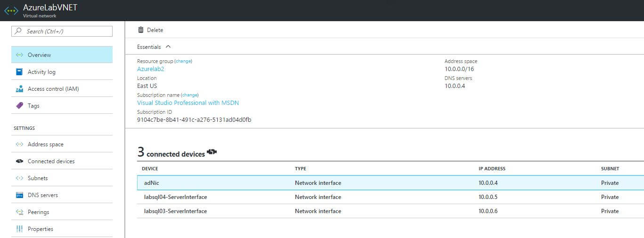
Task: Open Address space settings
Action: (62, 144)
